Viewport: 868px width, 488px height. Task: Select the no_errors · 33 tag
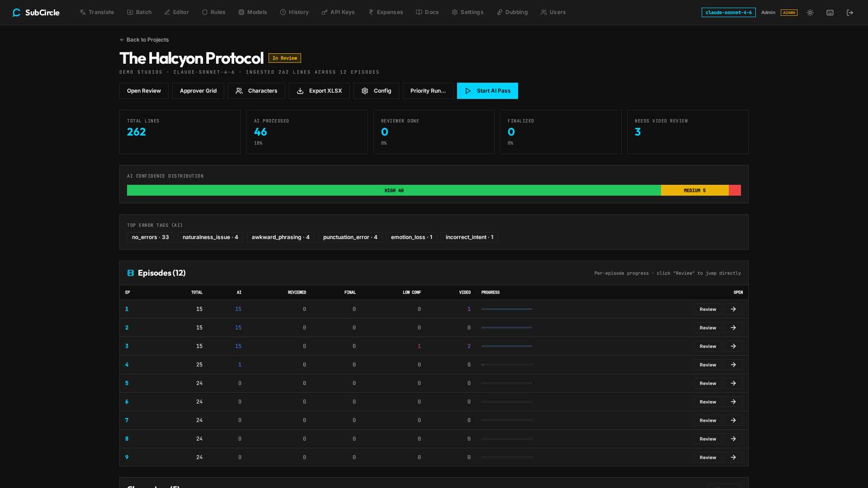coord(151,237)
